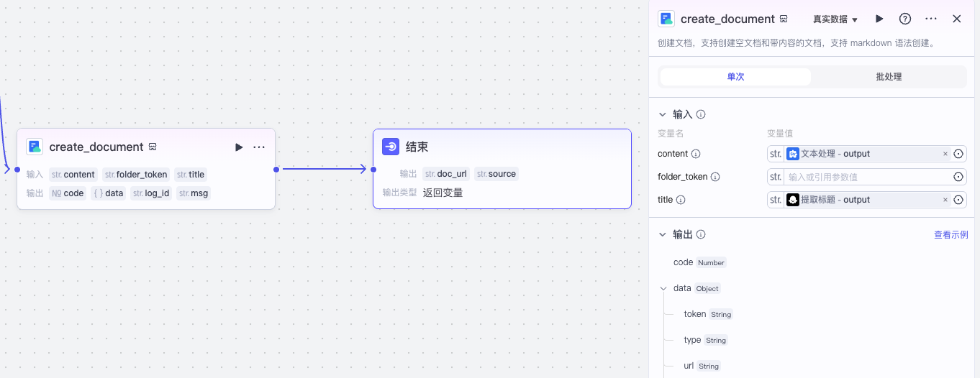
Task: Run test using the side panel play button
Action: click(x=879, y=19)
